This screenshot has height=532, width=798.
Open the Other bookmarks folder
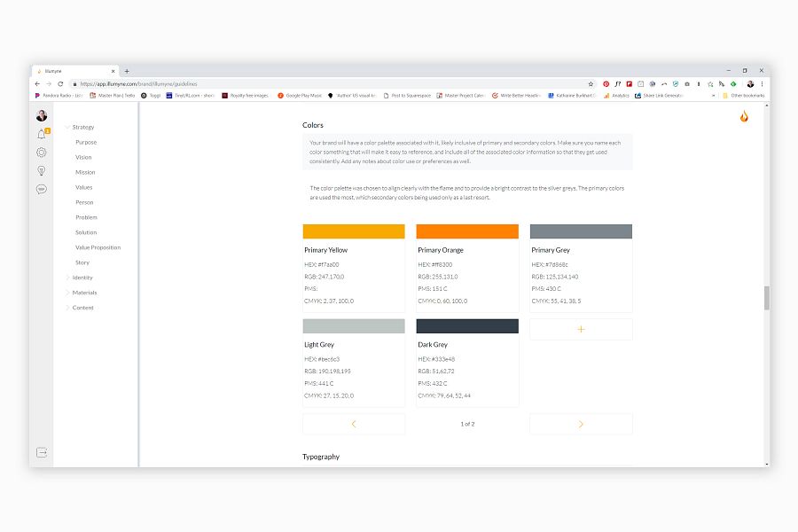(x=744, y=96)
